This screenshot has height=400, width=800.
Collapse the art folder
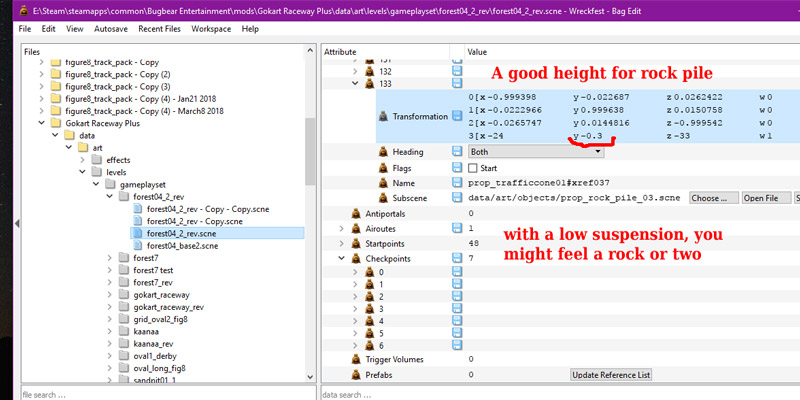tap(69, 147)
